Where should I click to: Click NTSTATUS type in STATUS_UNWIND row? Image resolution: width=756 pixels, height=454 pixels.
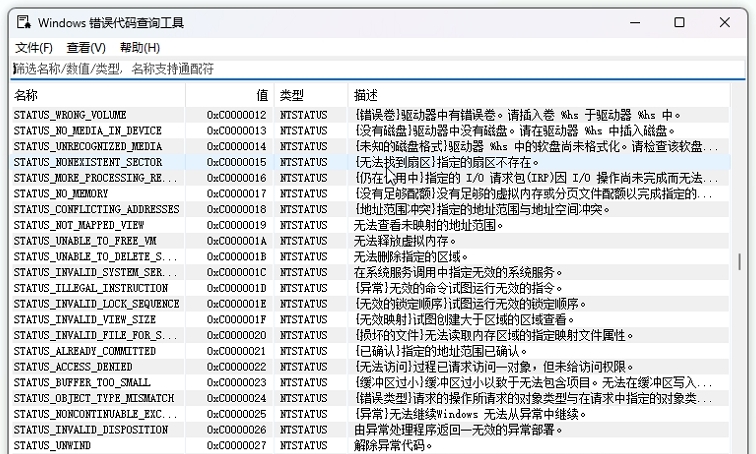coord(304,445)
